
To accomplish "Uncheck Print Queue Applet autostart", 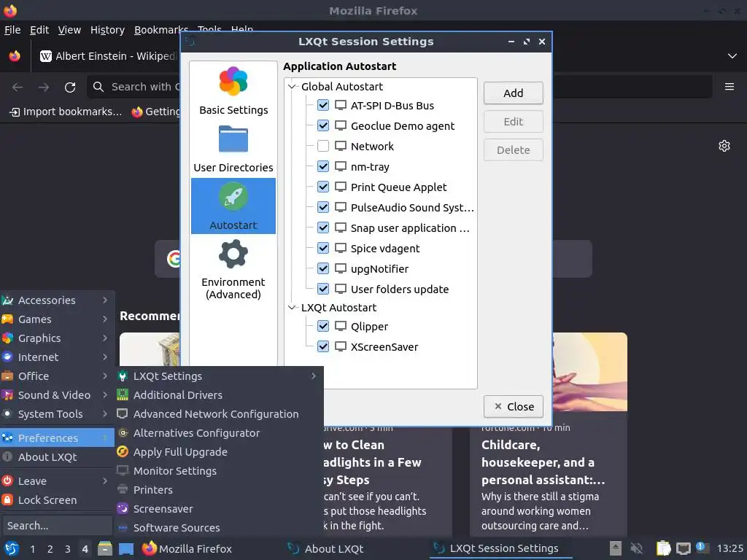I will click(x=323, y=187).
